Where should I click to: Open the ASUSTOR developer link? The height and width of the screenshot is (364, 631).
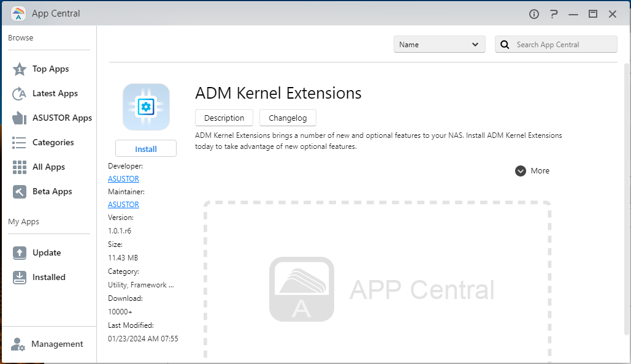coord(123,178)
